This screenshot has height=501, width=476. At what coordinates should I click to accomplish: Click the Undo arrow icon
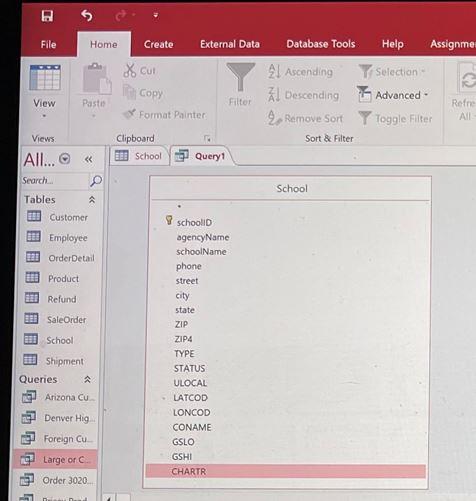(87, 15)
